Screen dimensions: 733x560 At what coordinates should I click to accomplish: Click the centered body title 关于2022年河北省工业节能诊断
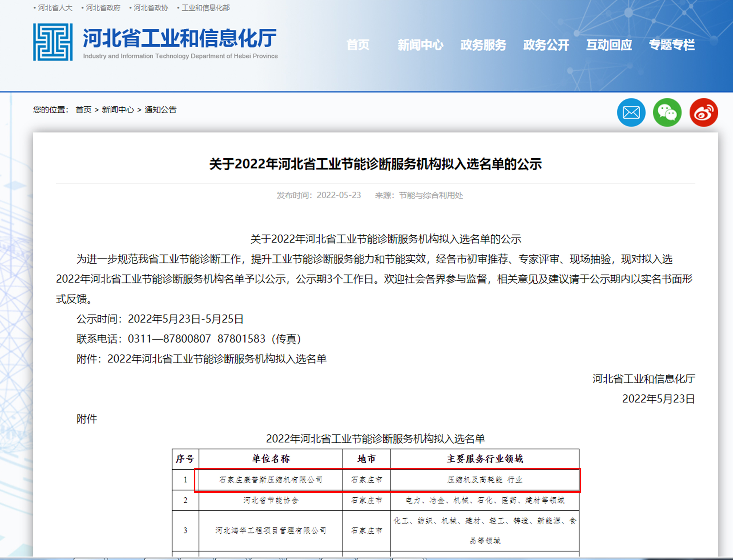[x=386, y=239]
